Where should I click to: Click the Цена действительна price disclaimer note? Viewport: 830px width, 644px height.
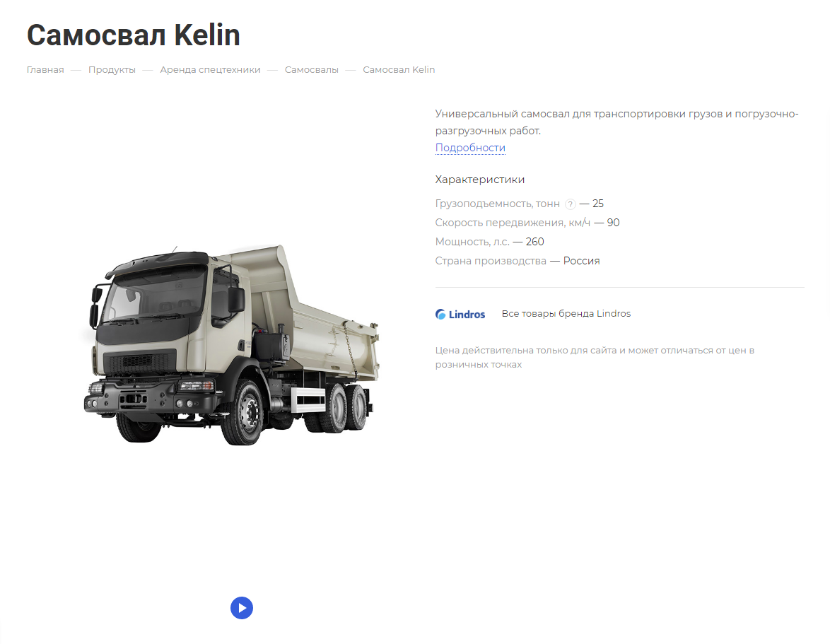pyautogui.click(x=595, y=357)
